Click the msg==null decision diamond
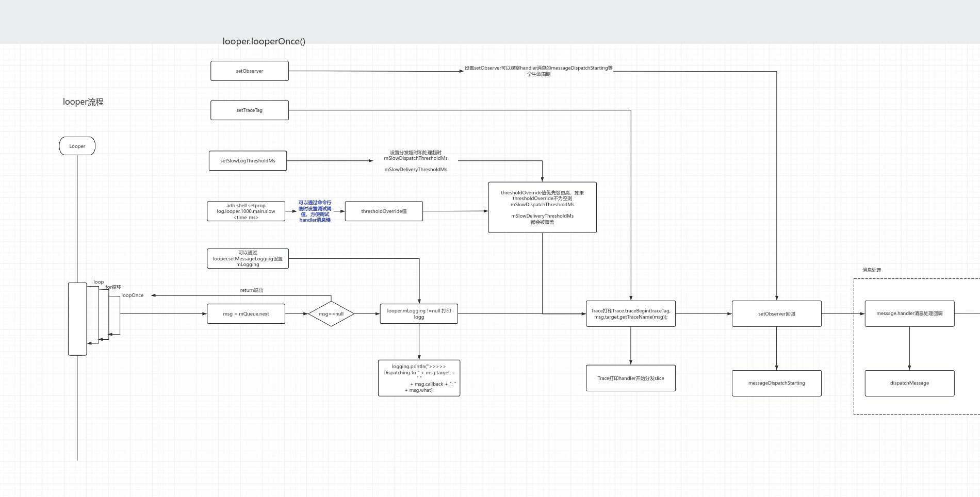 (x=331, y=314)
